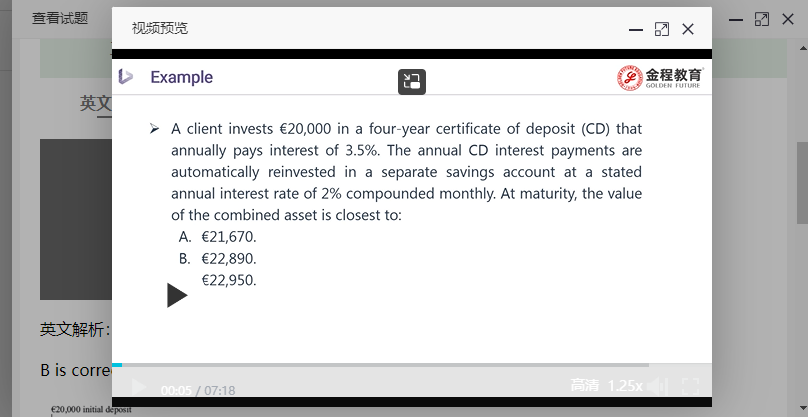Screen dimensions: 808x417
Task: Click the logo icon next to Example
Action: [x=126, y=77]
